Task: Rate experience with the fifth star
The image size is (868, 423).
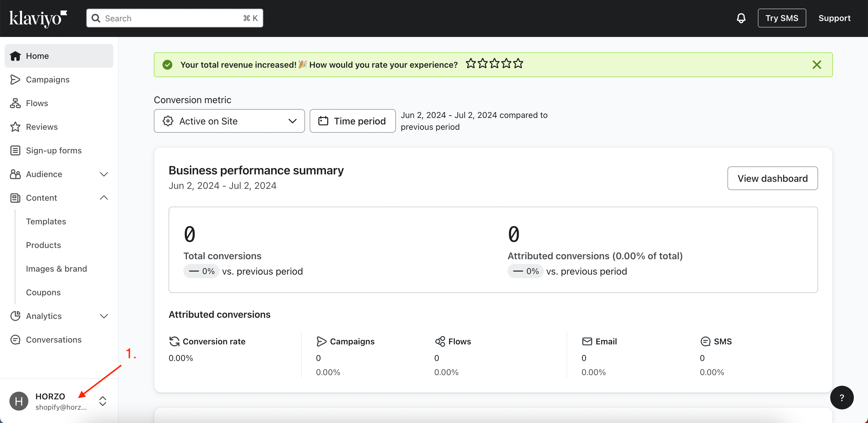Action: click(518, 64)
